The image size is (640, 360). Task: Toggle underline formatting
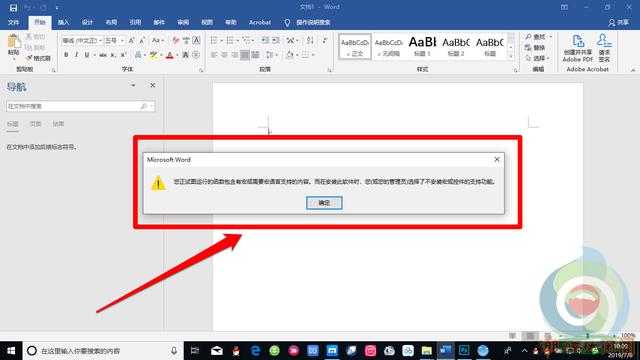87,55
